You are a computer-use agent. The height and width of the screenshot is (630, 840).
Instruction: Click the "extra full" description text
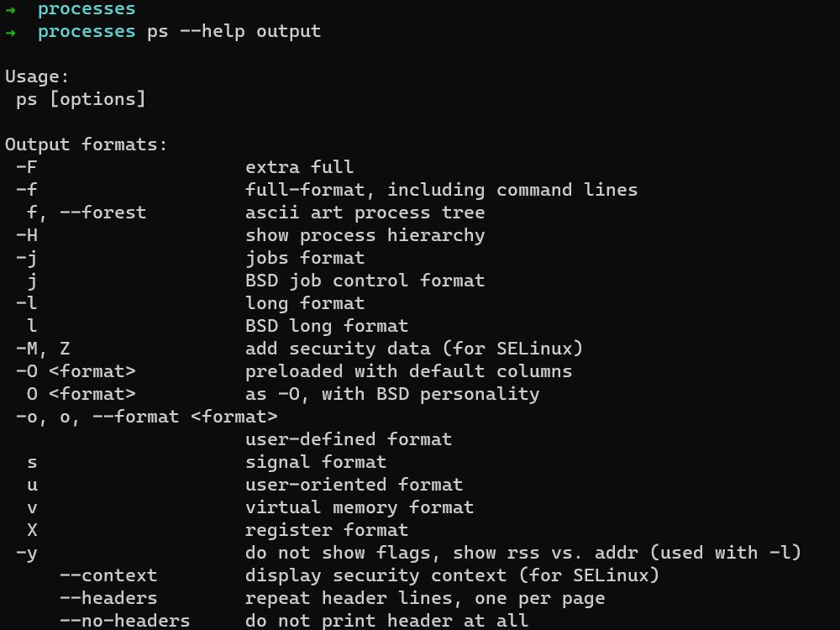point(299,167)
